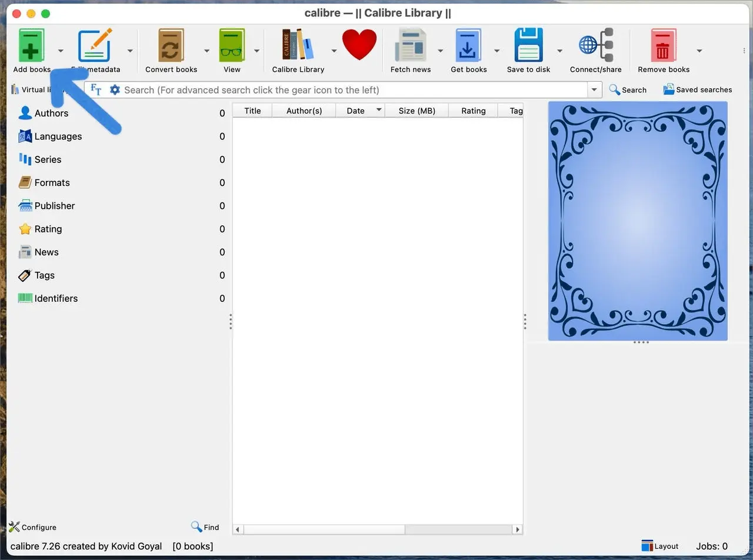
Task: Open search history dropdown arrow
Action: tap(594, 90)
